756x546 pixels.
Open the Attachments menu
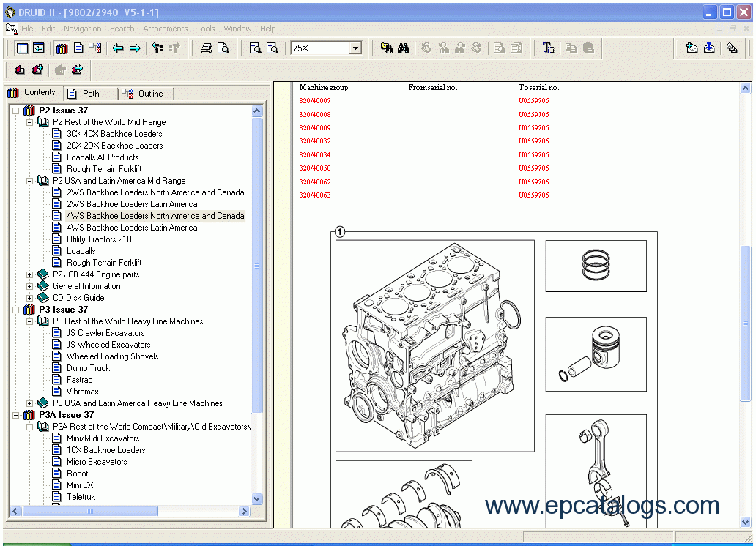pos(166,29)
